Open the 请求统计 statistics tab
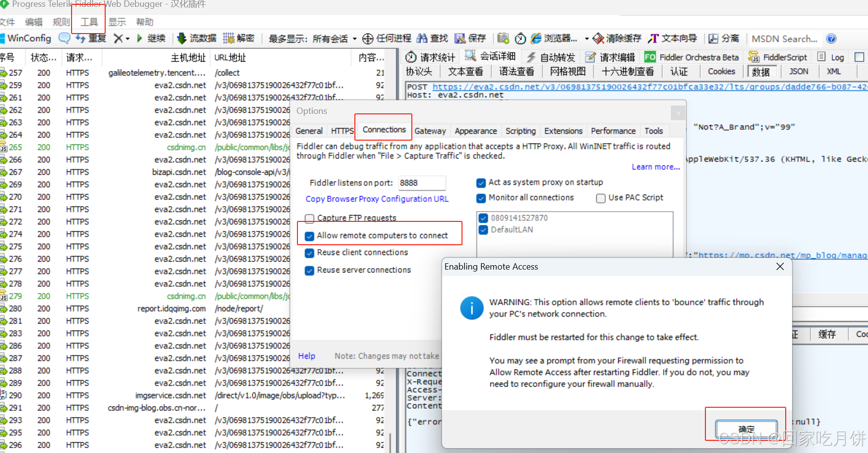Screen dimensions: 868x453 (x=430, y=57)
